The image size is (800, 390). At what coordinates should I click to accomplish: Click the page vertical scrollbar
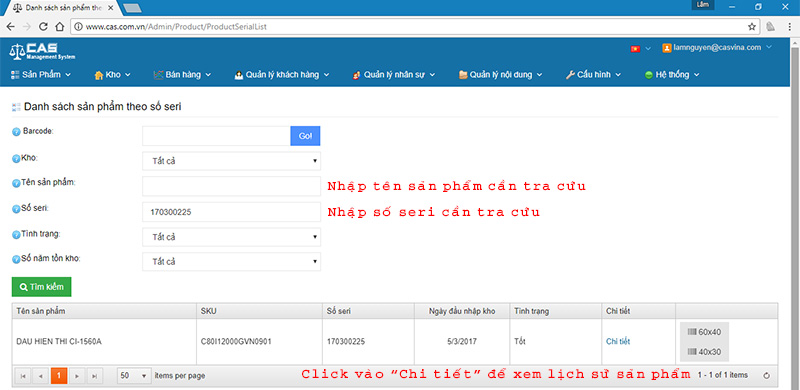coord(795,214)
